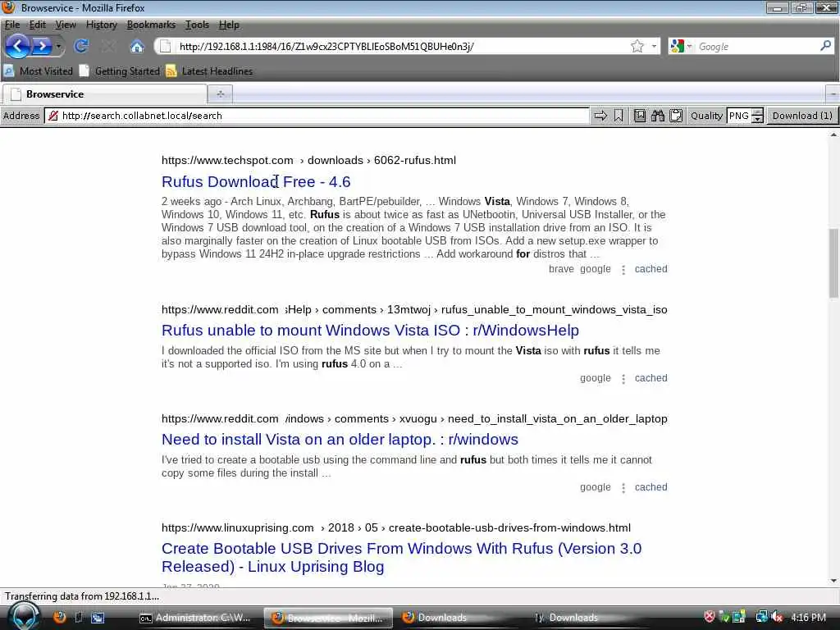Image resolution: width=840 pixels, height=630 pixels.
Task: Click the Browservice clipboard icon
Action: (x=676, y=116)
